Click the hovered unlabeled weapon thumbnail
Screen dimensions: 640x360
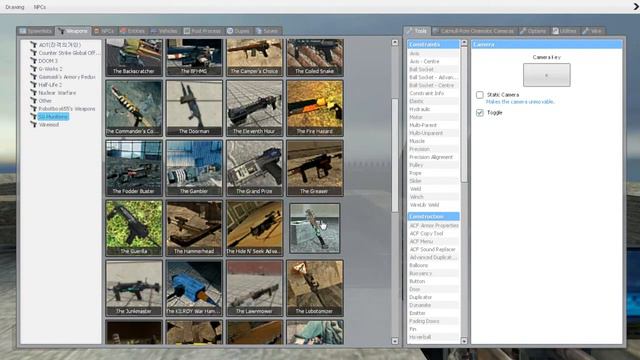[x=315, y=228]
